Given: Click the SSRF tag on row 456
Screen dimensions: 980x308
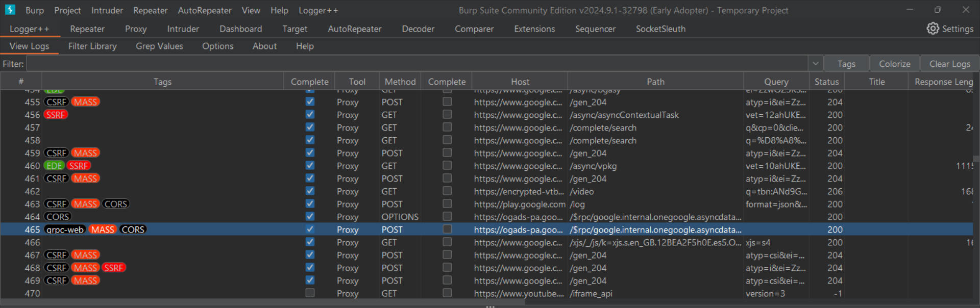Looking at the screenshot, I should [x=56, y=115].
